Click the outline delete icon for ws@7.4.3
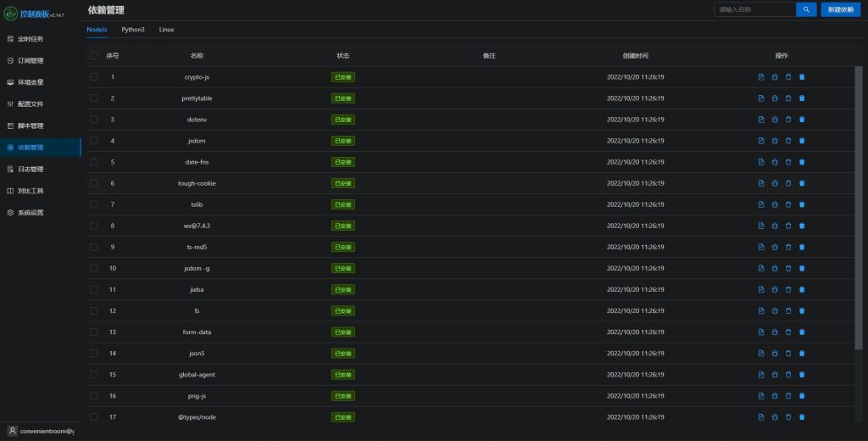This screenshot has width=868, height=441. pos(788,226)
